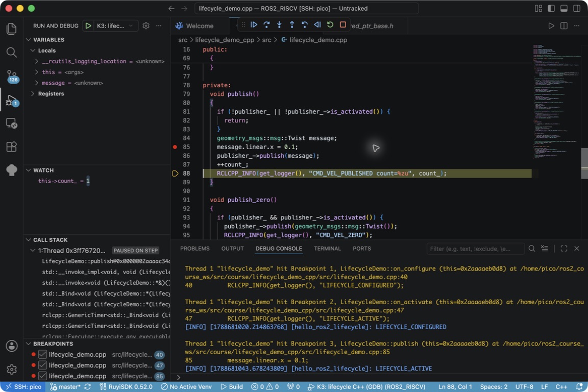Expand the 'this' variable
The height and width of the screenshot is (392, 588).
click(x=36, y=72)
